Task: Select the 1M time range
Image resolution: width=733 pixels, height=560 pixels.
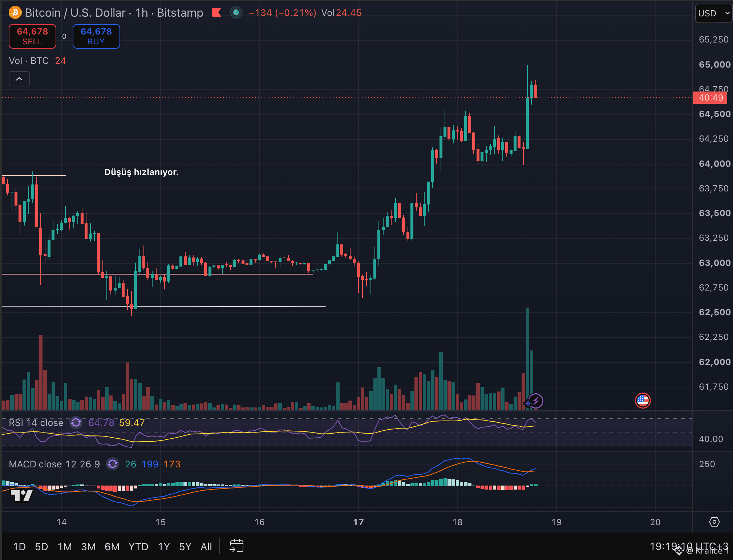Action: [65, 547]
